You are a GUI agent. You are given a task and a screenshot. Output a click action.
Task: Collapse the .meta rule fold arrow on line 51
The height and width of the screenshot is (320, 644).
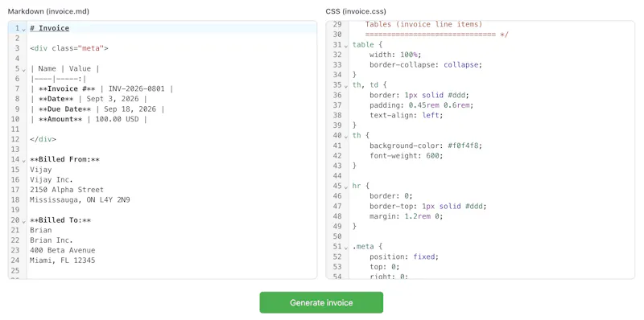346,248
